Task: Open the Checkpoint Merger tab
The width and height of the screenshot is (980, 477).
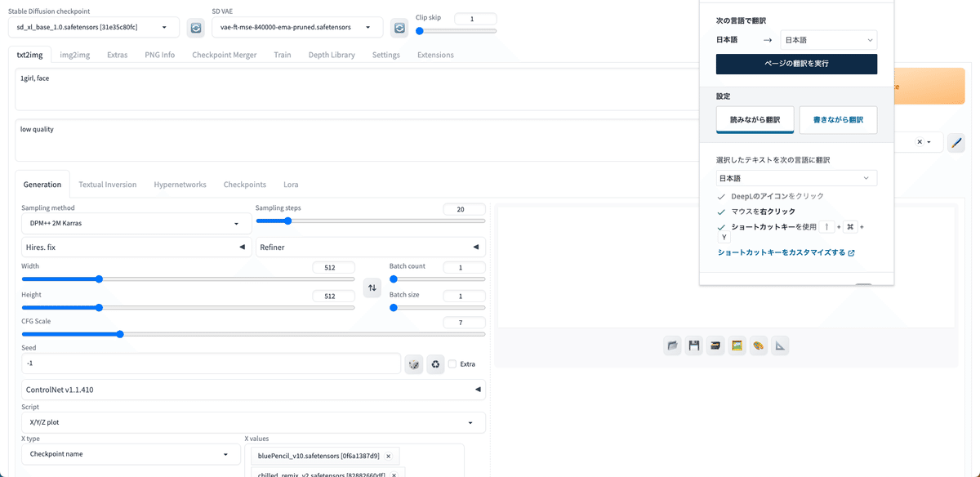Action: 225,55
